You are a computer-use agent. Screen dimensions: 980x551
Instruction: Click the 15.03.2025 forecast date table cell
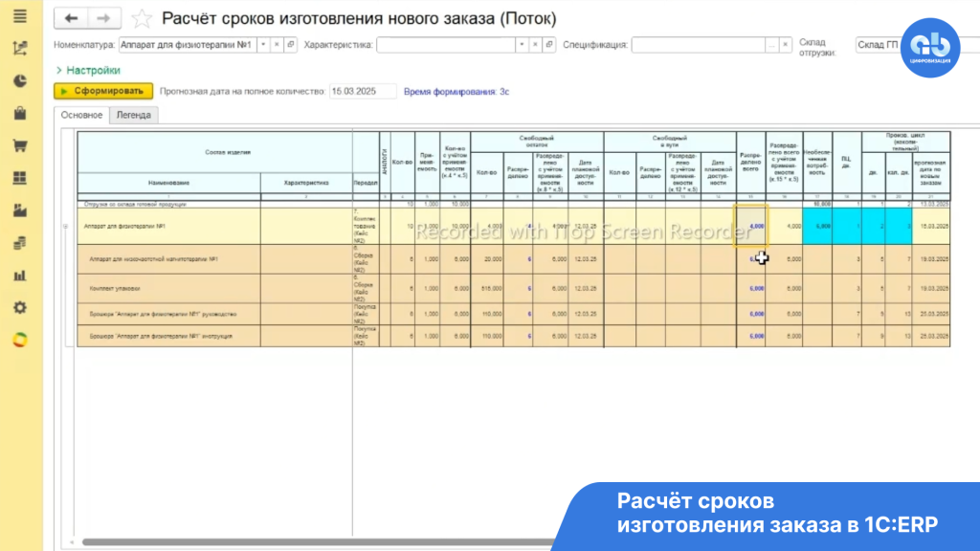(931, 226)
